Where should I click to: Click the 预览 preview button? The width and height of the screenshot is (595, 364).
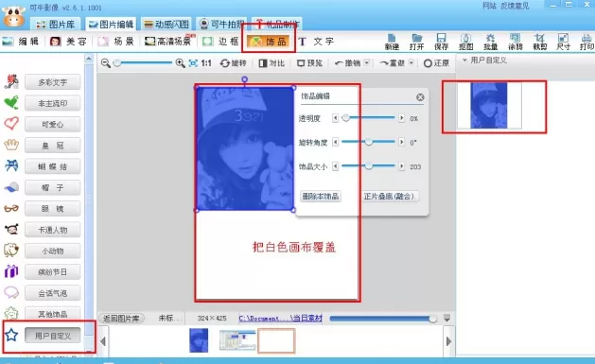pyautogui.click(x=309, y=63)
